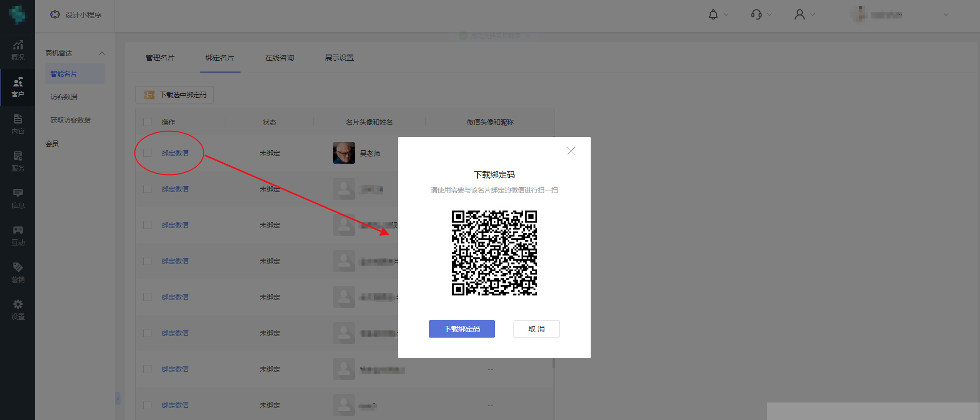This screenshot has height=420, width=980.
Task: Click the QR code image in dialog
Action: [494, 253]
